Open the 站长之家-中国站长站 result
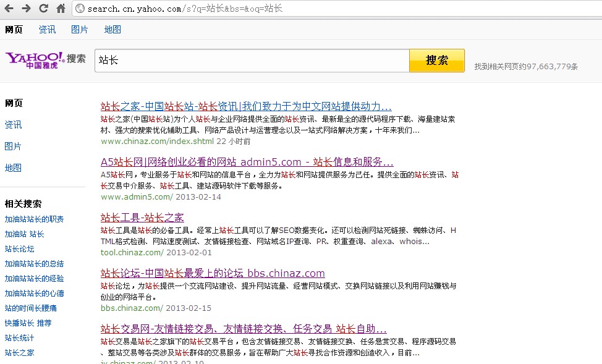The image size is (602, 364). (x=246, y=106)
